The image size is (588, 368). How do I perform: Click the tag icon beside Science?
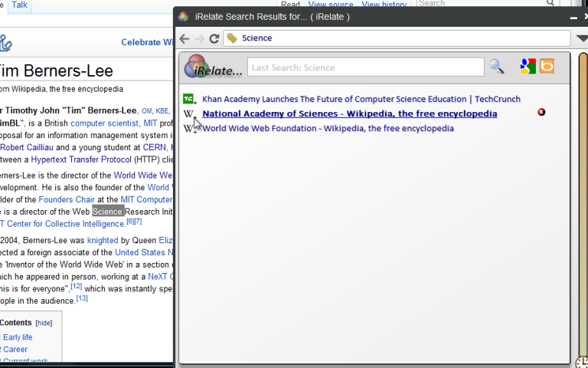pos(232,38)
